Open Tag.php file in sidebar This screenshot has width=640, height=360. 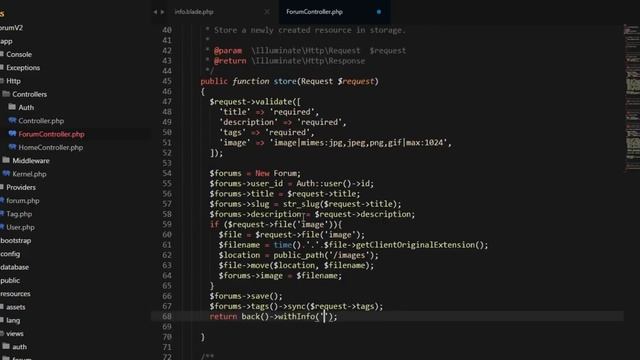pyautogui.click(x=19, y=214)
